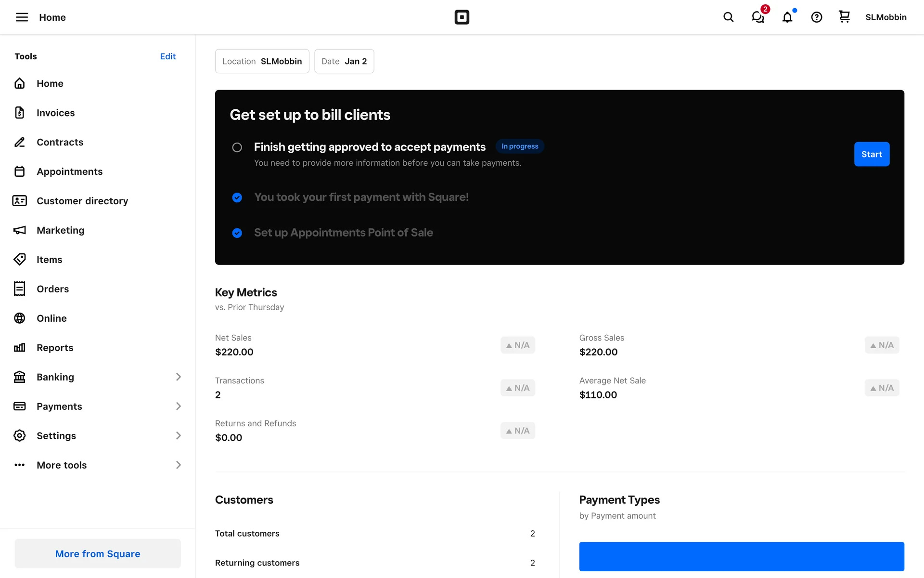Expand the Banking submenu chevron
The image size is (924, 578).
click(178, 377)
